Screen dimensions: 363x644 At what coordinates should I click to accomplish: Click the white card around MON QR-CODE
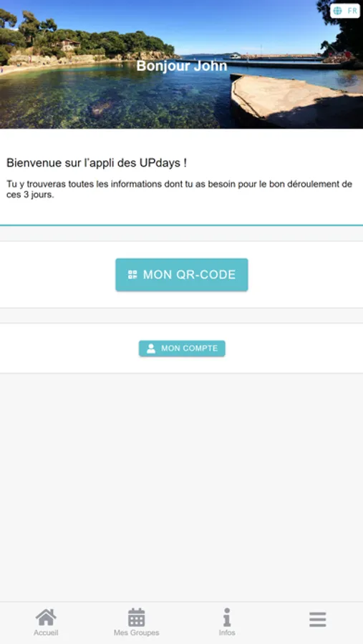click(x=181, y=275)
